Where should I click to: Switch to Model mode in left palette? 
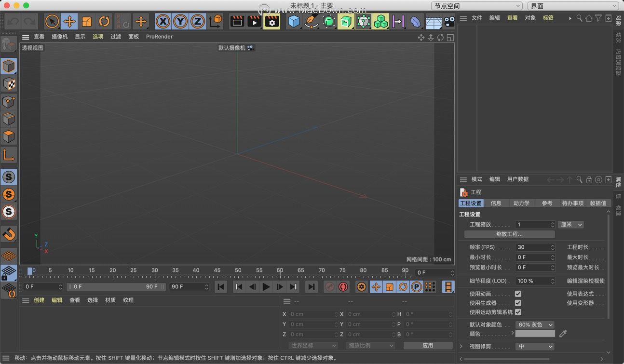[x=9, y=66]
